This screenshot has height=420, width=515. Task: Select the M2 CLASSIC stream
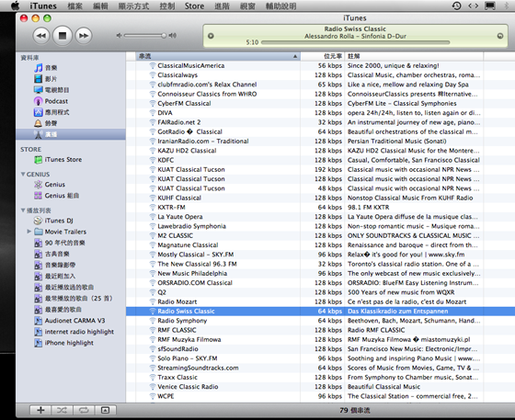tap(320, 235)
